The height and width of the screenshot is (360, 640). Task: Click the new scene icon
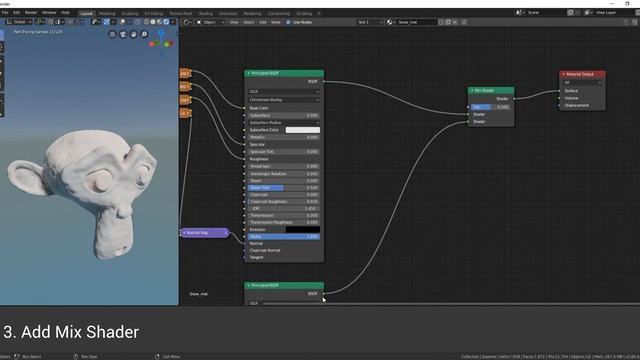(x=571, y=13)
